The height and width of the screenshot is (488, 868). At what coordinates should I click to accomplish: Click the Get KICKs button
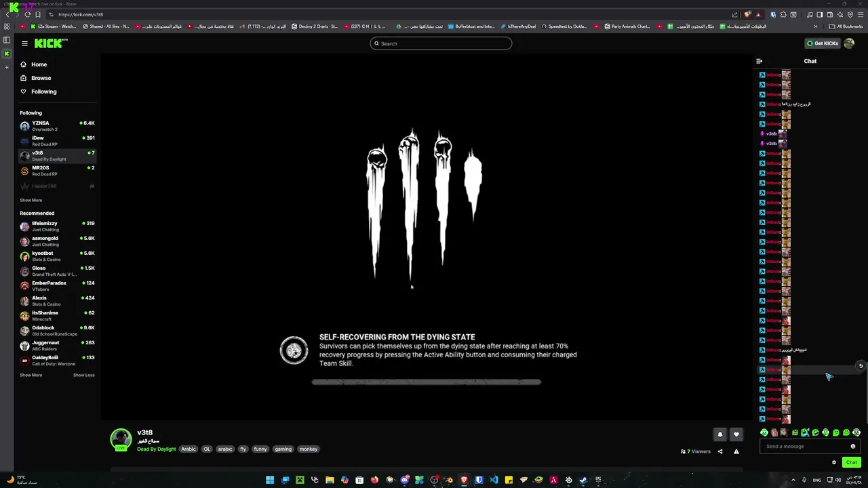click(823, 43)
